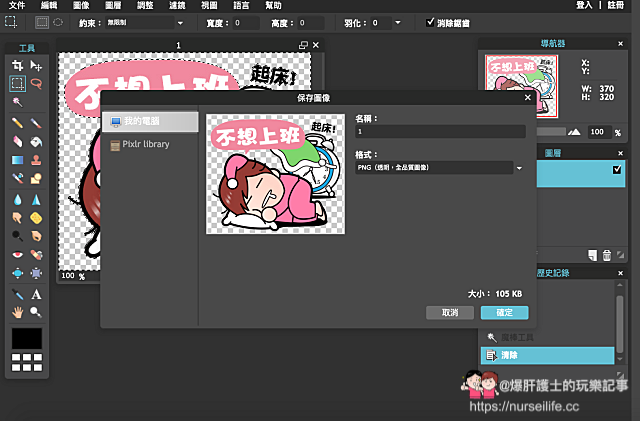This screenshot has height=421, width=640.
Task: Select the 清除 history entry
Action: 547,355
